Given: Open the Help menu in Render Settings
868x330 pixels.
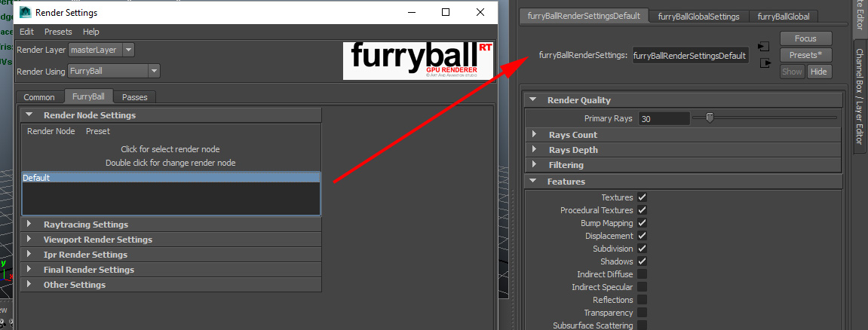Looking at the screenshot, I should pyautogui.click(x=90, y=32).
